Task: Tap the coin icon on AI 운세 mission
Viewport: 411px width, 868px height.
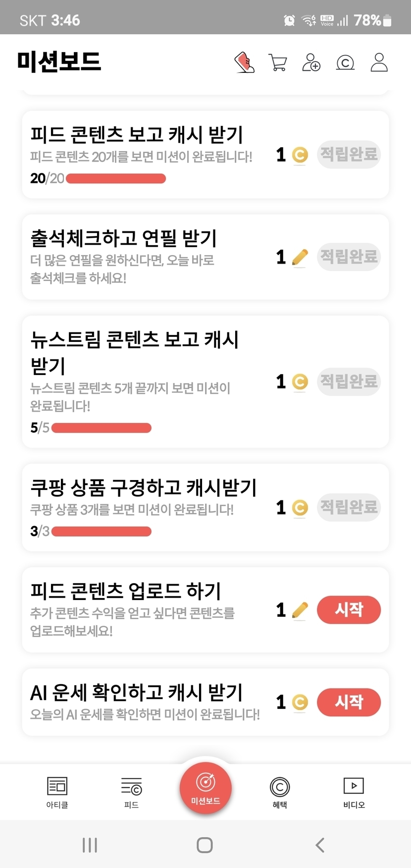Action: 300,702
